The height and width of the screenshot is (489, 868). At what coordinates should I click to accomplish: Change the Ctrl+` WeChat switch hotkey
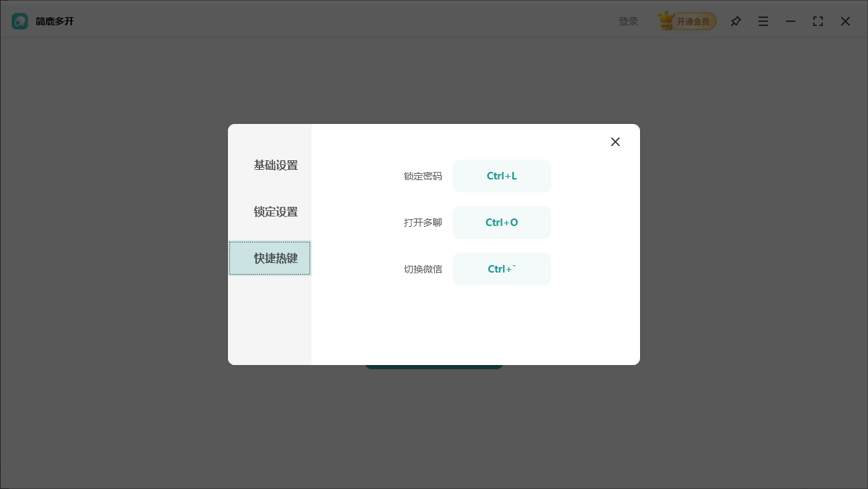502,269
